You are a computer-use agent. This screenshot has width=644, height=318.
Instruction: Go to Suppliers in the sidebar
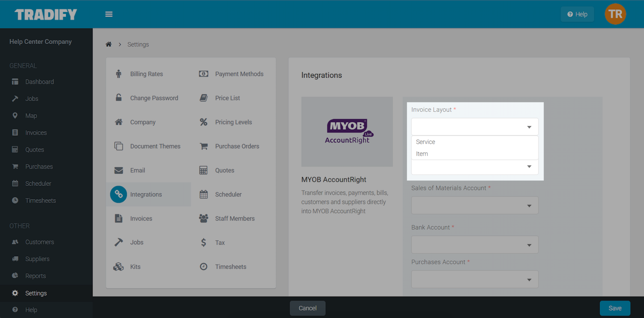pyautogui.click(x=37, y=259)
